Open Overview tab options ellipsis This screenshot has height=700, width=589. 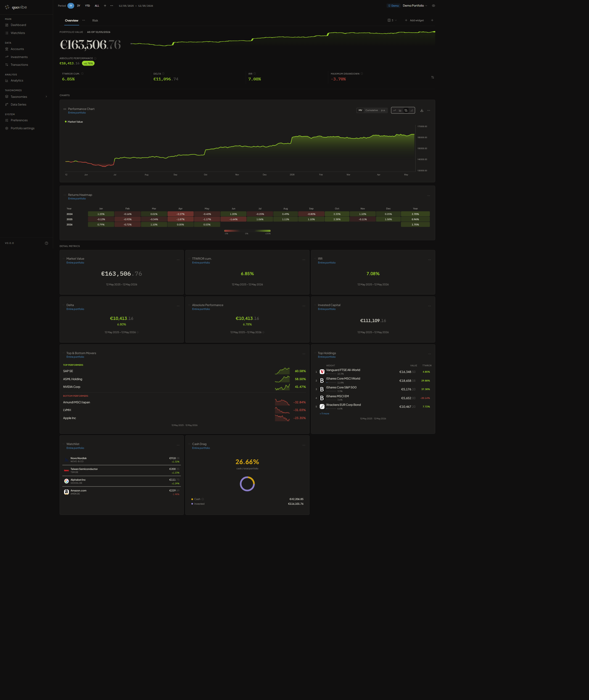tap(83, 20)
